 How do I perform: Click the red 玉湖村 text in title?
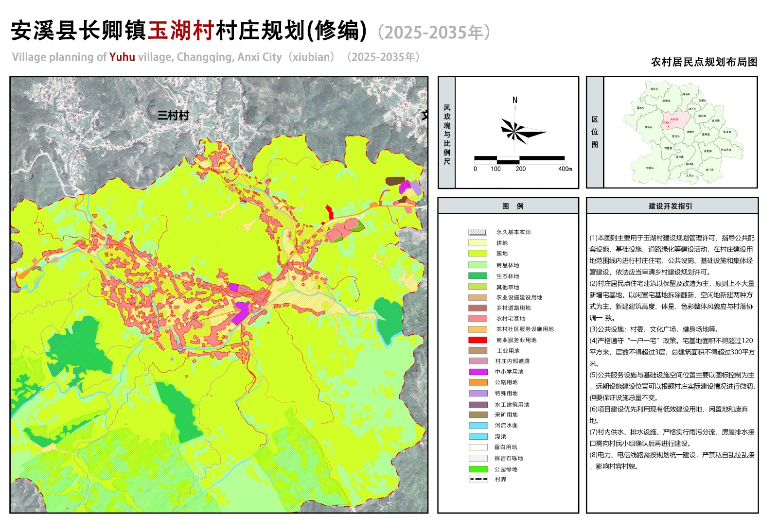pos(181,31)
